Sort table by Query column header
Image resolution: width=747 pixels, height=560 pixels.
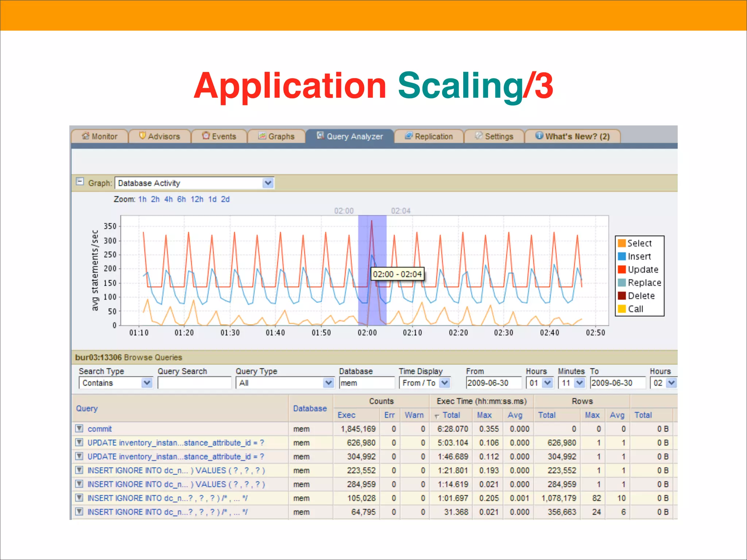pos(87,408)
